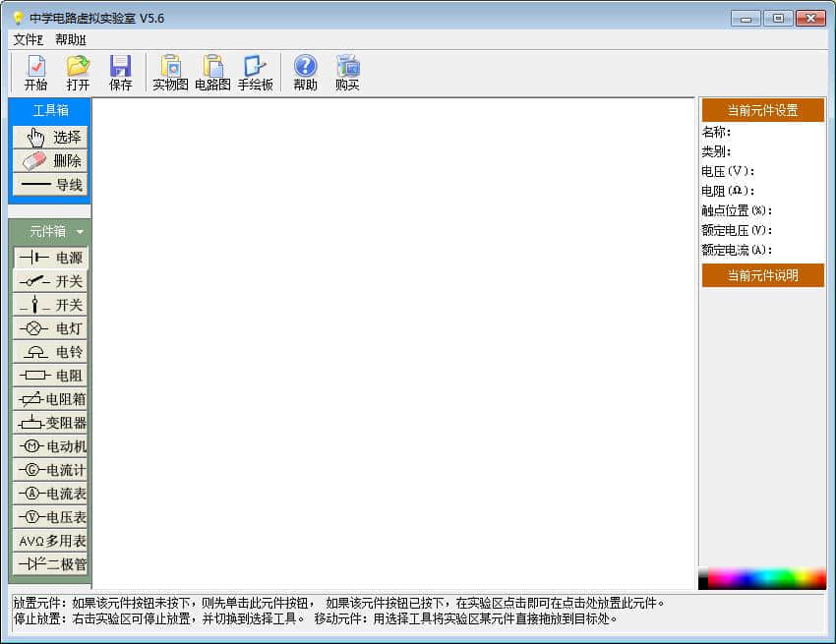Click the 帮助 help question-mark icon
The width and height of the screenshot is (836, 644).
305,73
